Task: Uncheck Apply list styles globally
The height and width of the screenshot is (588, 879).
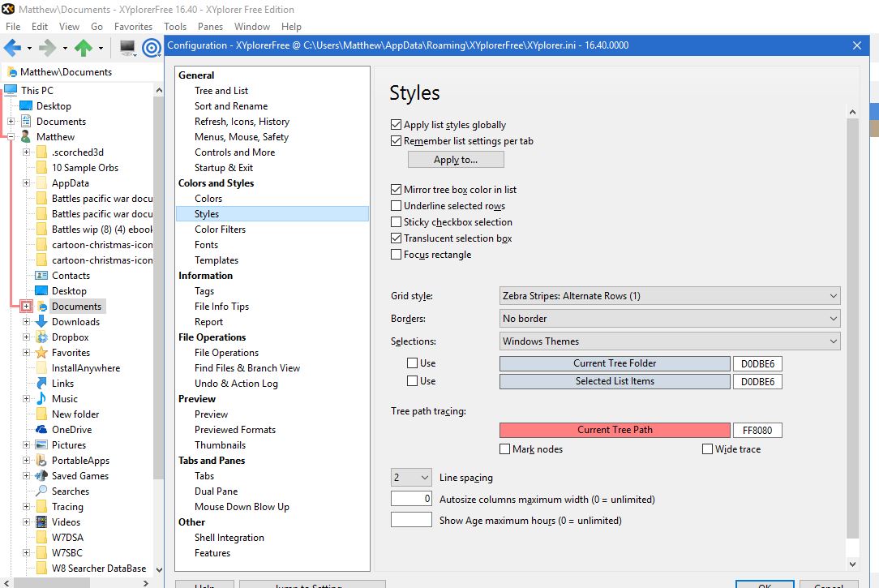Action: pyautogui.click(x=396, y=124)
